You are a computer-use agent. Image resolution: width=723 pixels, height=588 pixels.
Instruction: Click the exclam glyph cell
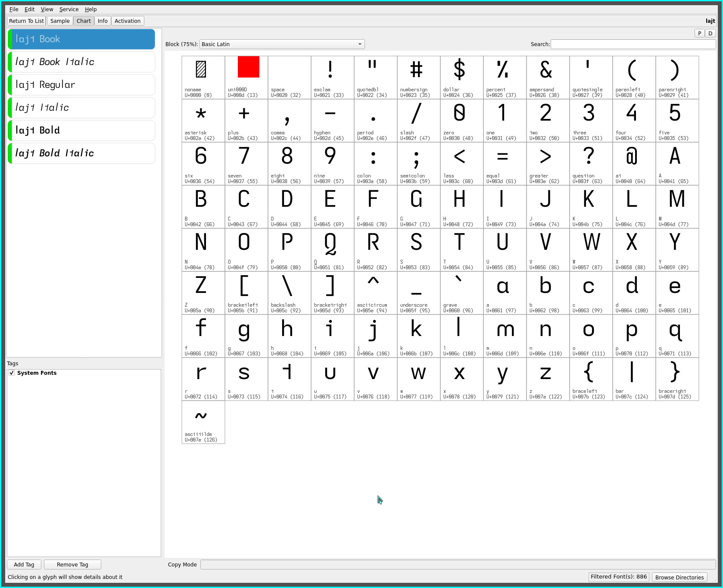coord(333,78)
